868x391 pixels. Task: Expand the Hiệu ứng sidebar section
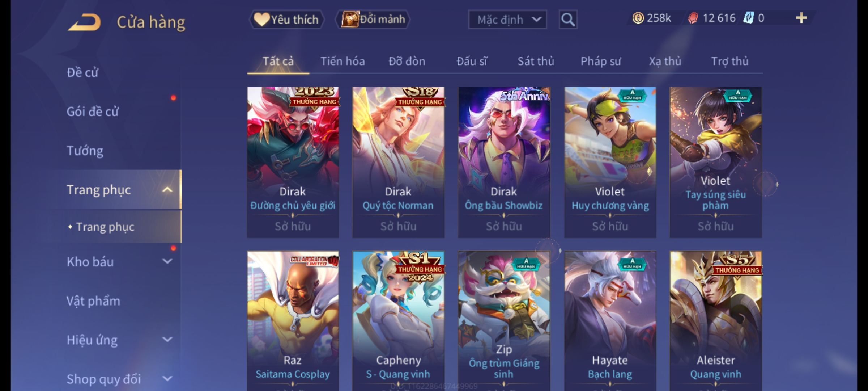(x=167, y=340)
